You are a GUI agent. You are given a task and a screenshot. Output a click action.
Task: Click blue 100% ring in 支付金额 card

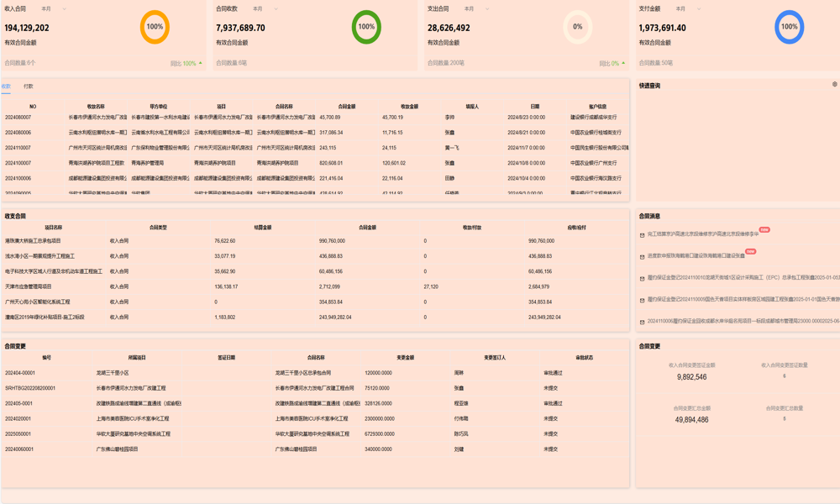point(789,27)
